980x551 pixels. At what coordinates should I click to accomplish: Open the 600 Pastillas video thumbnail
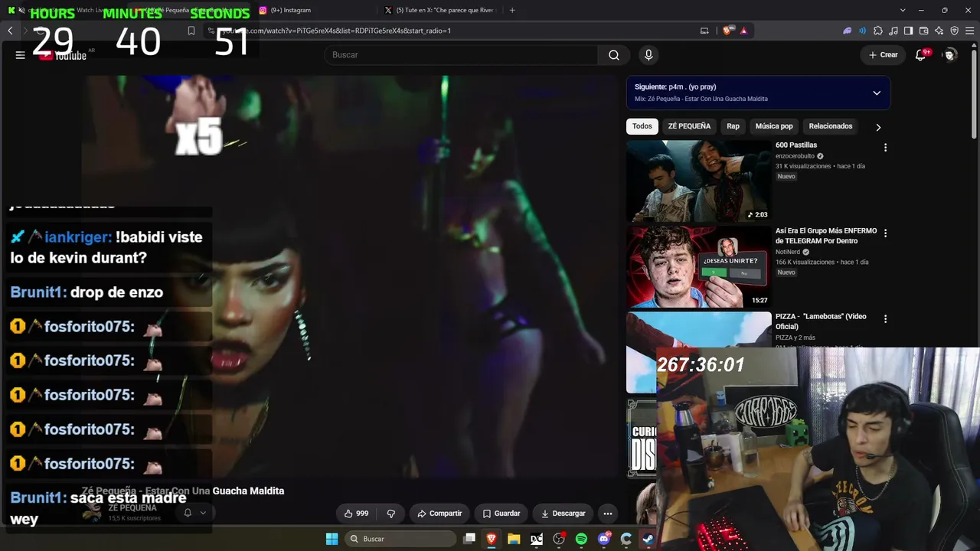coord(699,181)
